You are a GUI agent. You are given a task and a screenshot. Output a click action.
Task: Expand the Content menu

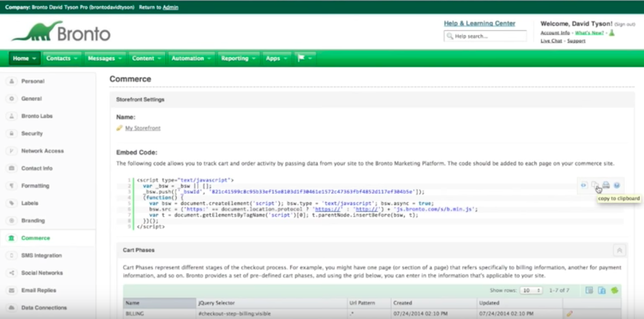147,59
